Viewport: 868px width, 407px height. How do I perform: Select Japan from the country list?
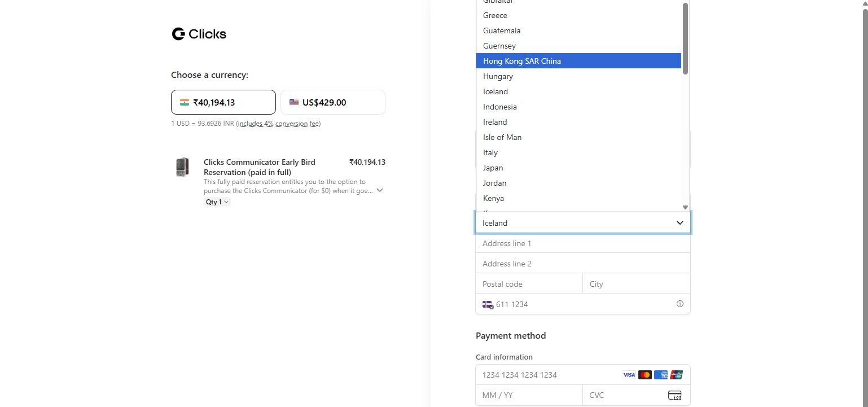[x=492, y=168]
